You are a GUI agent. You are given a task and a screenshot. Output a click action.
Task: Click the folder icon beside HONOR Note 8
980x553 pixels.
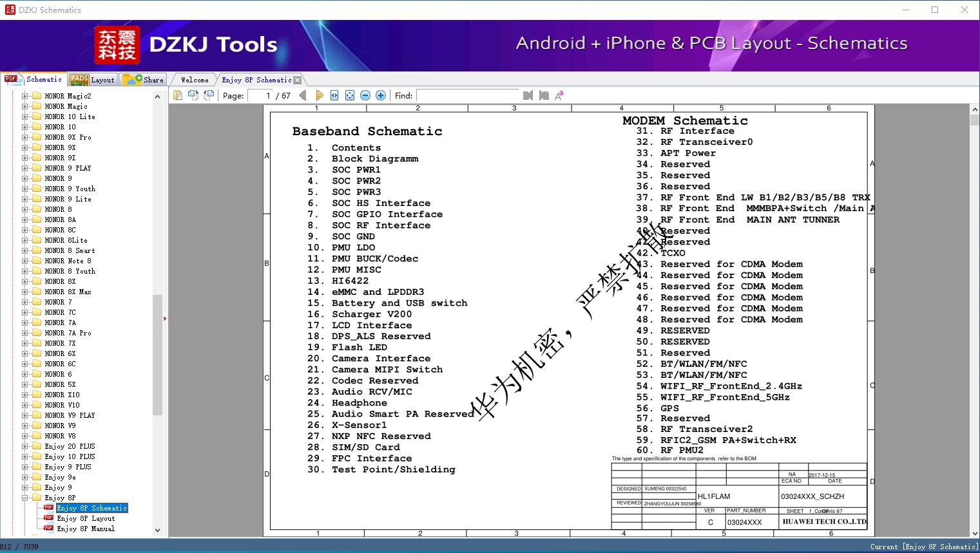pyautogui.click(x=37, y=261)
